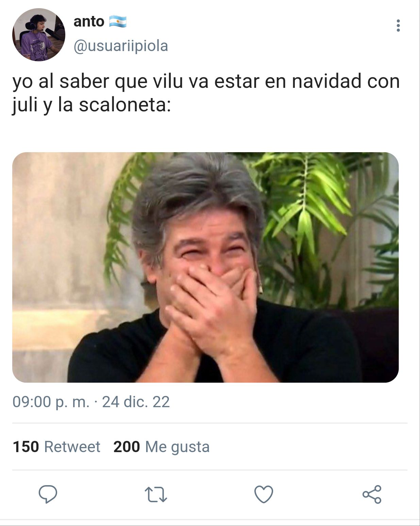Viewport: 420px width, 526px height.
Task: View the 200 Me gusta list
Action: [x=162, y=447]
